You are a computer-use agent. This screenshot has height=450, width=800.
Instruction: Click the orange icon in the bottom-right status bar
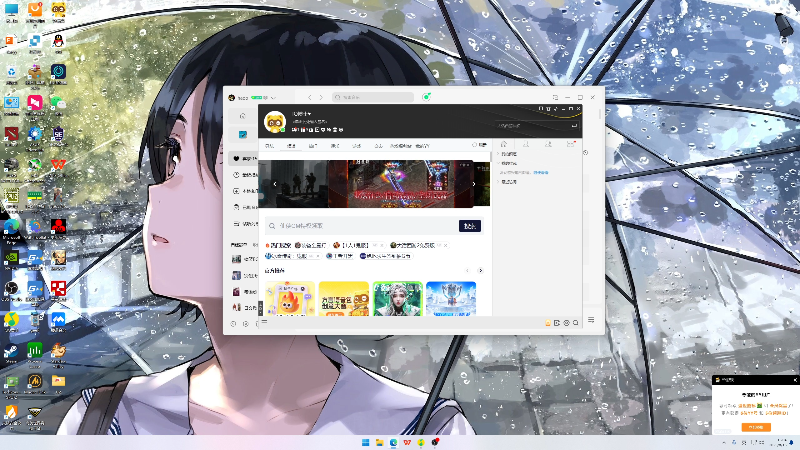click(548, 323)
